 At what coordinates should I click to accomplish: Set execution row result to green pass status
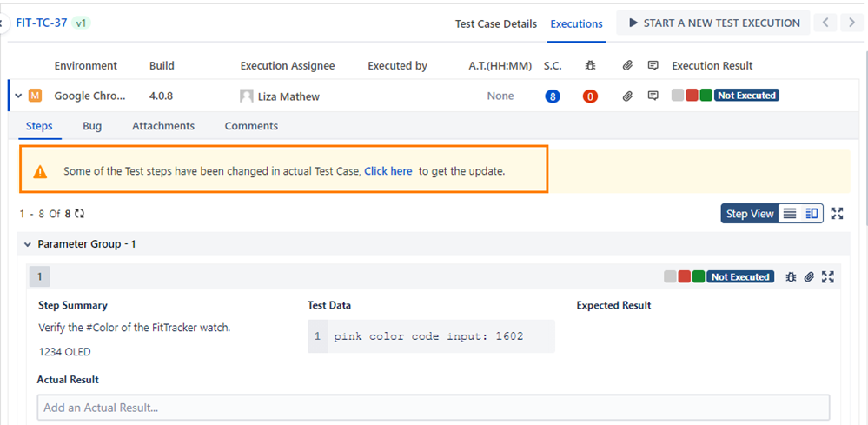706,96
